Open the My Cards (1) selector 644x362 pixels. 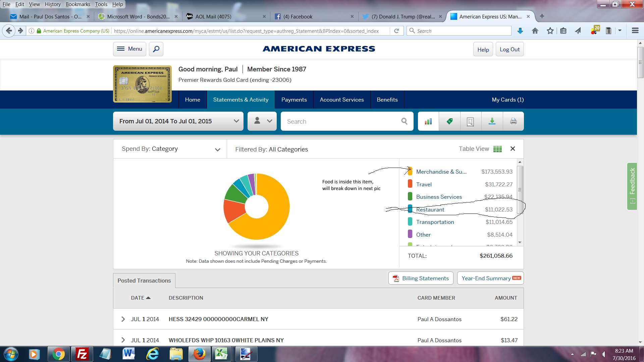pos(507,100)
